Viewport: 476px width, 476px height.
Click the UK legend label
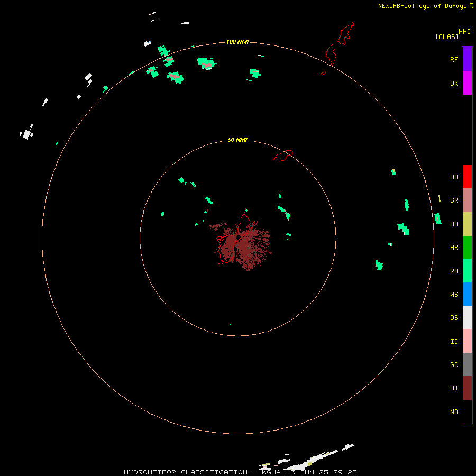pos(454,83)
